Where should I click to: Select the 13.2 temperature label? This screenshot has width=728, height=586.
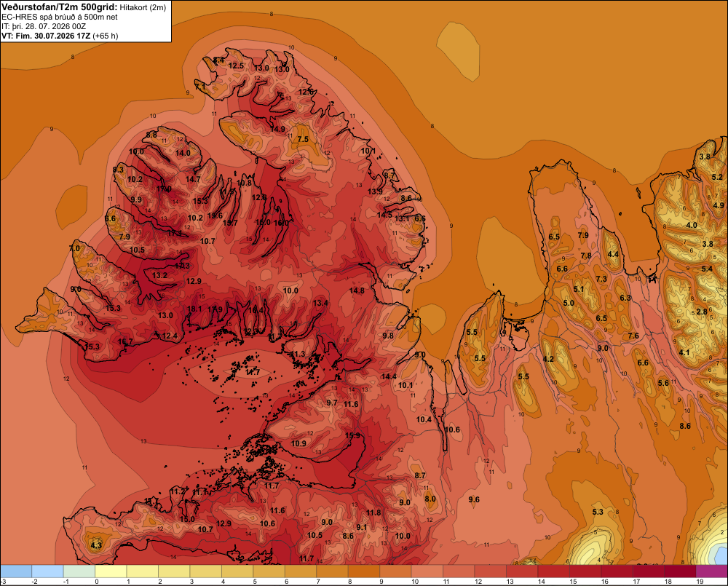159,275
